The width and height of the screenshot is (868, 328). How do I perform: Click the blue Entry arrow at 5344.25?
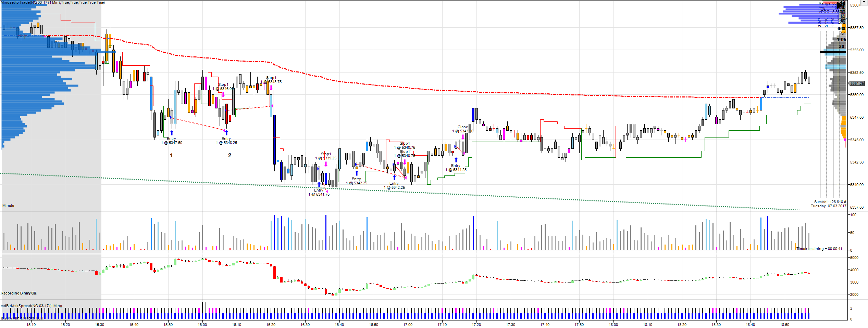(x=456, y=160)
